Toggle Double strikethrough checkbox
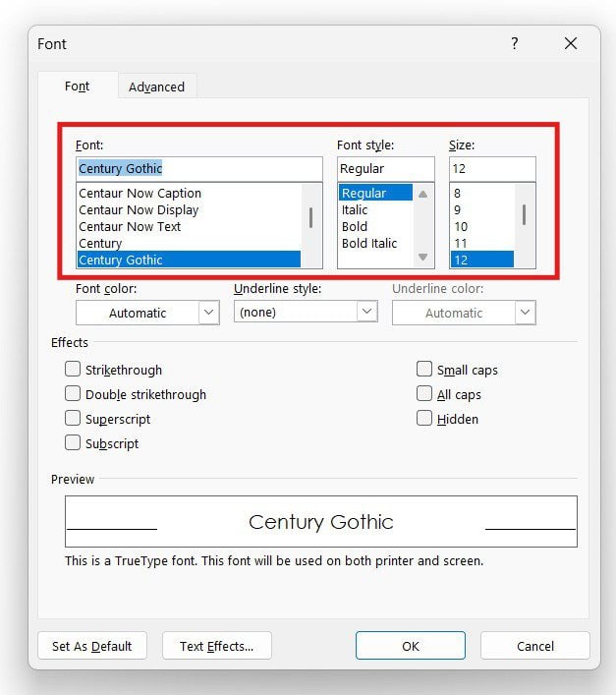Image resolution: width=616 pixels, height=695 pixels. pos(73,393)
